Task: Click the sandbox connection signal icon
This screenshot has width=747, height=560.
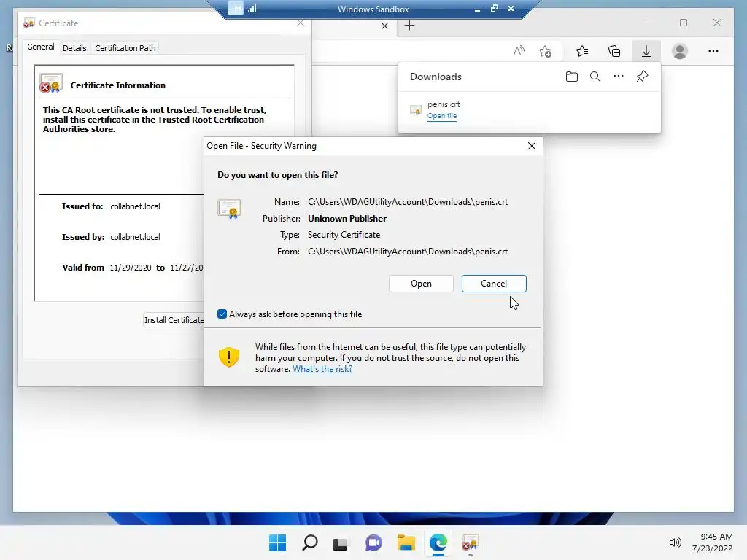Action: click(x=252, y=8)
